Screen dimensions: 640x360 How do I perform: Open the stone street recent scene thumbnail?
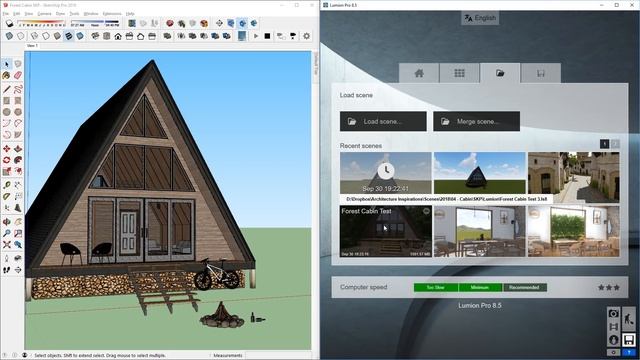573,177
